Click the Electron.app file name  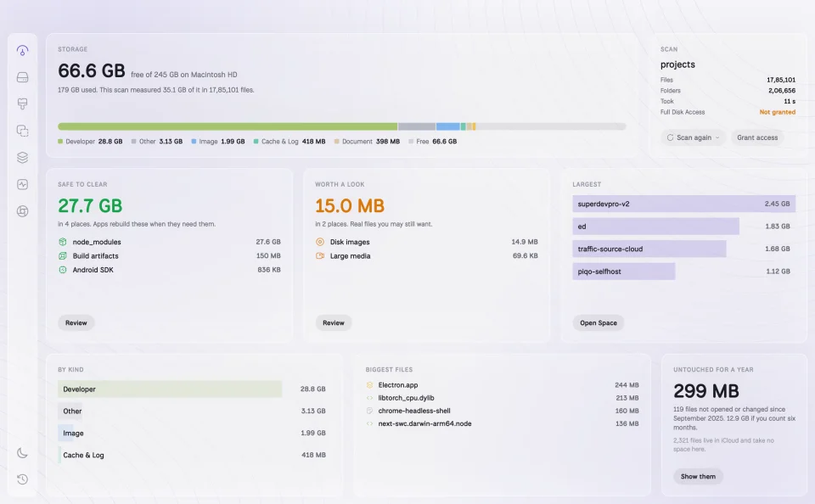(398, 385)
